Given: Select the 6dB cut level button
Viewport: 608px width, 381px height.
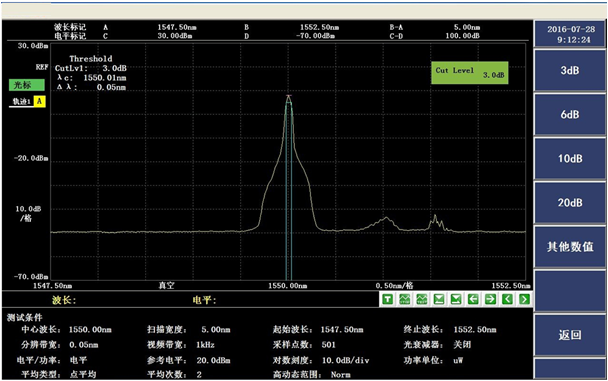Looking at the screenshot, I should point(570,114).
